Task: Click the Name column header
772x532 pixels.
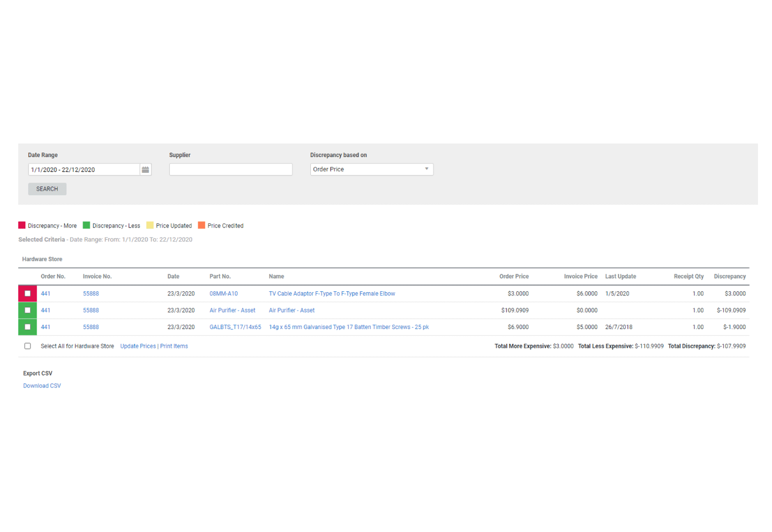Action: (x=276, y=277)
